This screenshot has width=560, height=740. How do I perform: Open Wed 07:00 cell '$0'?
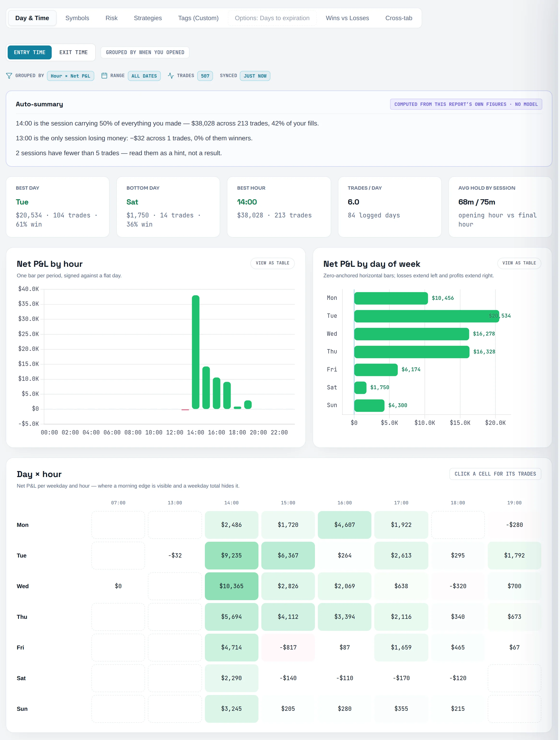click(118, 586)
